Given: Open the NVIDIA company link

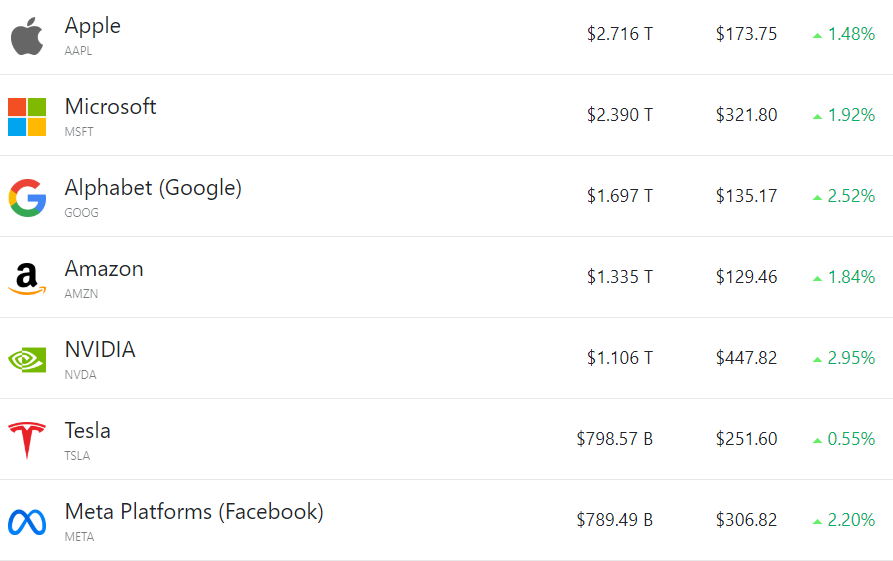Looking at the screenshot, I should pyautogui.click(x=100, y=350).
